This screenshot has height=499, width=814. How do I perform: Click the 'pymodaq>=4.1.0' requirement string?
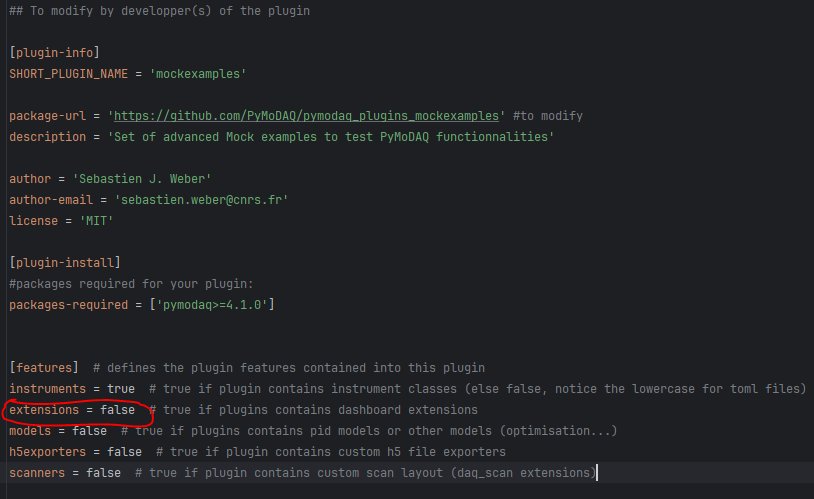[x=212, y=305]
